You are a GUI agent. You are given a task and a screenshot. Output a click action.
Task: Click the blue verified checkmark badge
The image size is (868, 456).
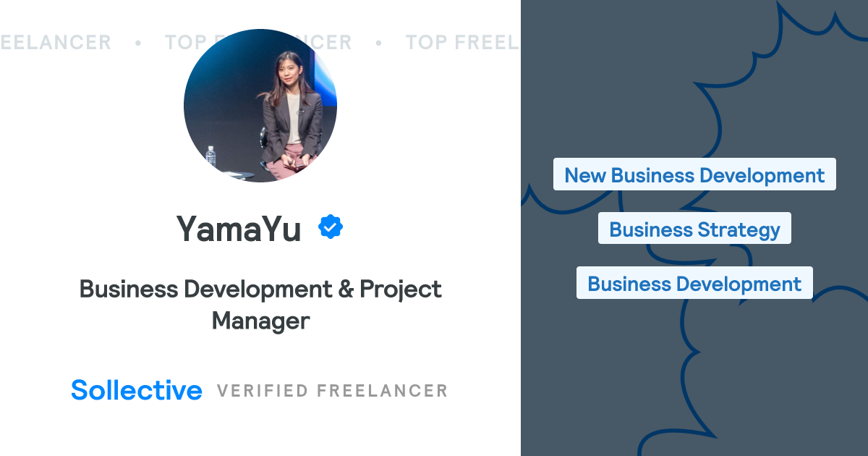[x=331, y=227]
